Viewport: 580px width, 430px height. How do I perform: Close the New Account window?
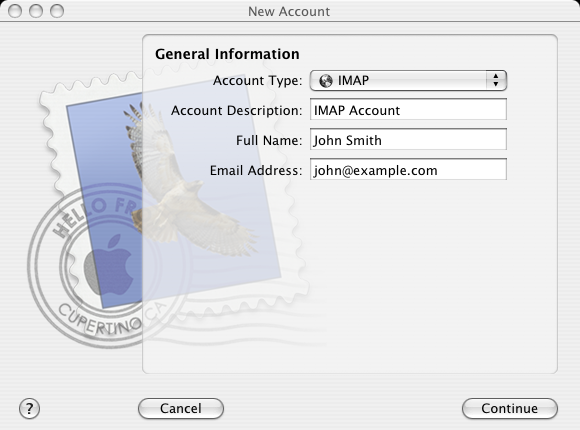click(x=15, y=11)
